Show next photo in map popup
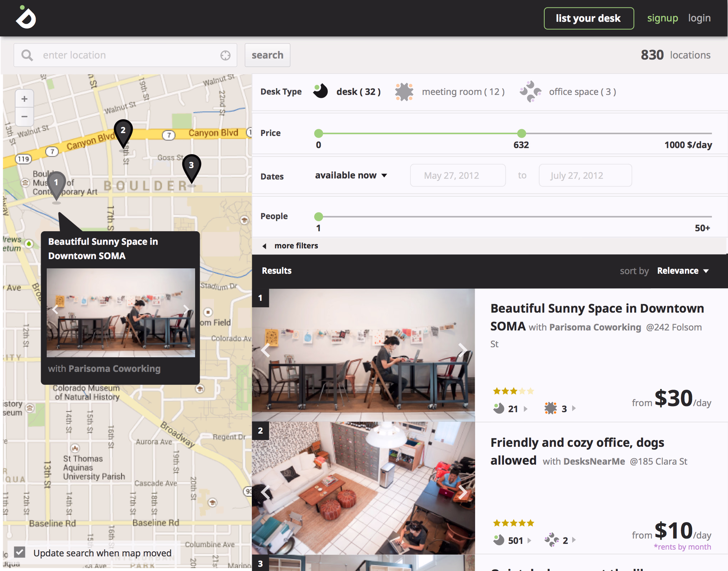Image resolution: width=728 pixels, height=571 pixels. pos(186,310)
